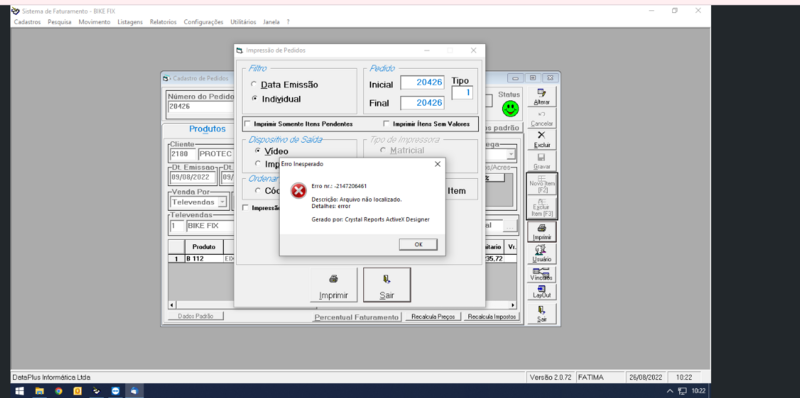
Task: Click Novo Item [F2] button
Action: (x=542, y=184)
